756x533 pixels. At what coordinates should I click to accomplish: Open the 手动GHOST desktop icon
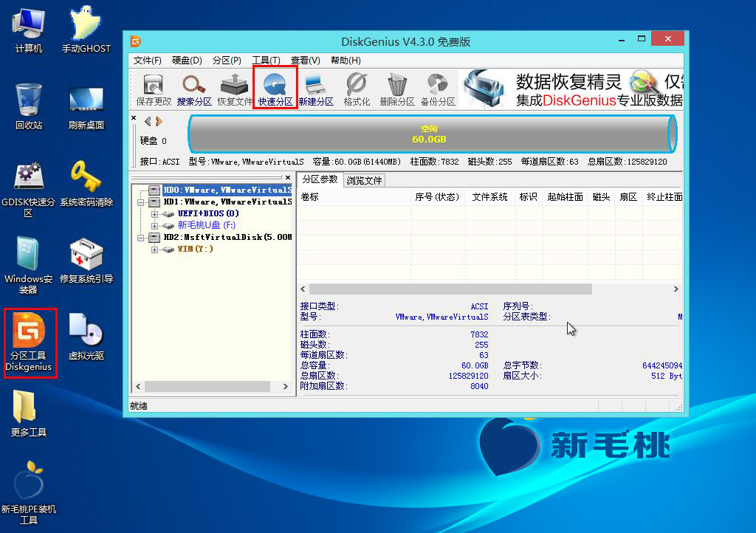click(86, 31)
